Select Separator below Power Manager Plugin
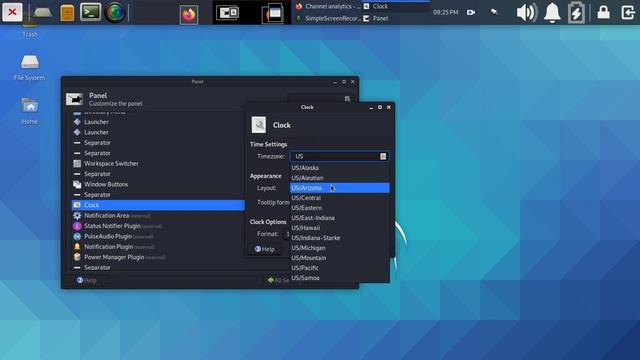This screenshot has height=360, width=640. pyautogui.click(x=158, y=268)
